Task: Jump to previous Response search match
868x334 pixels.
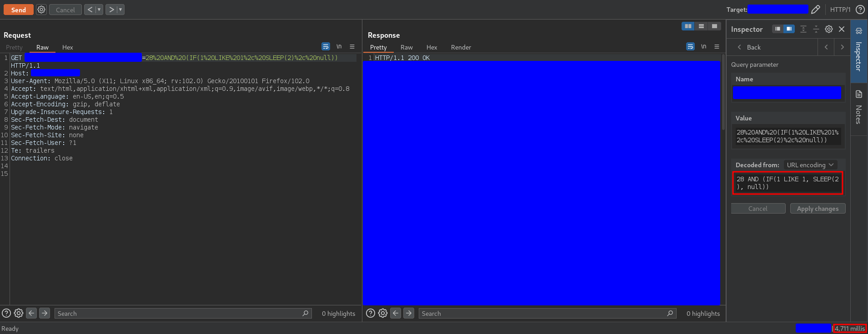Action: [x=396, y=313]
